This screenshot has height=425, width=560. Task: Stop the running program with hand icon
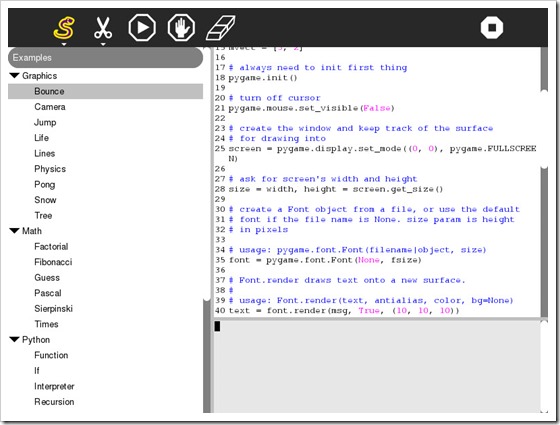[x=181, y=28]
